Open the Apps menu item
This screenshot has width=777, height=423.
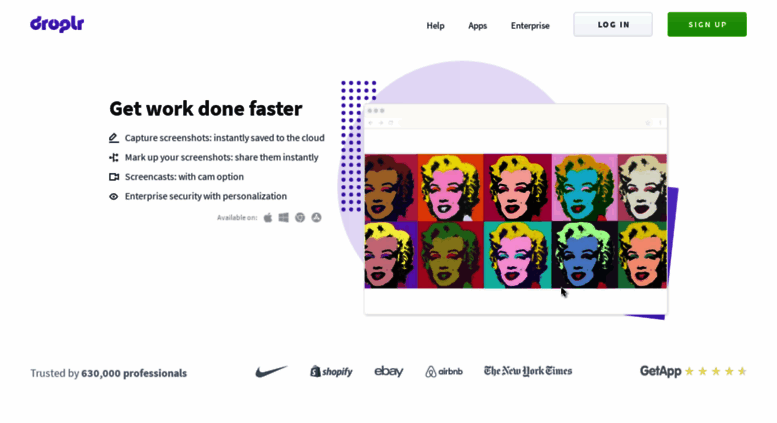(x=477, y=25)
